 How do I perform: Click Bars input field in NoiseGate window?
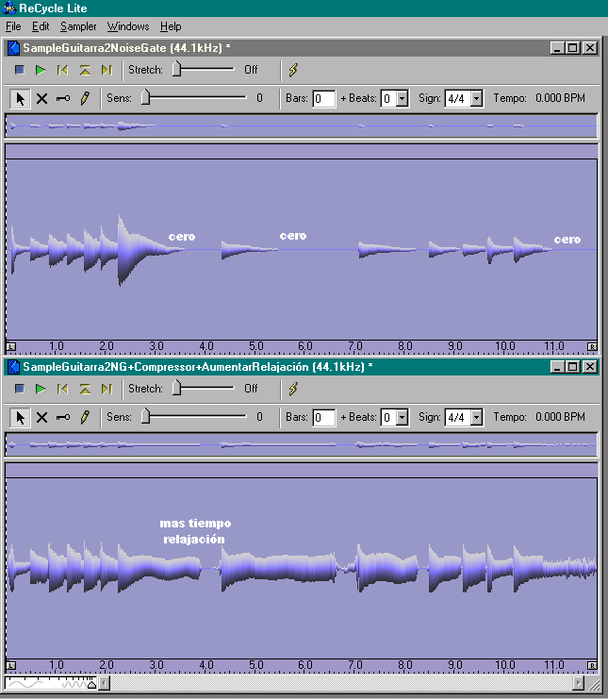click(x=324, y=98)
